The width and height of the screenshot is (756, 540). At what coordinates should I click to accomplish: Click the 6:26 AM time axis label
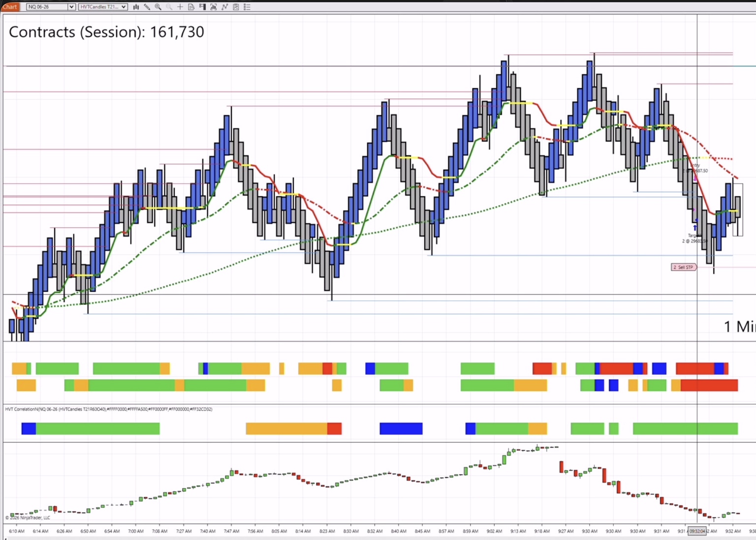pyautogui.click(x=64, y=531)
